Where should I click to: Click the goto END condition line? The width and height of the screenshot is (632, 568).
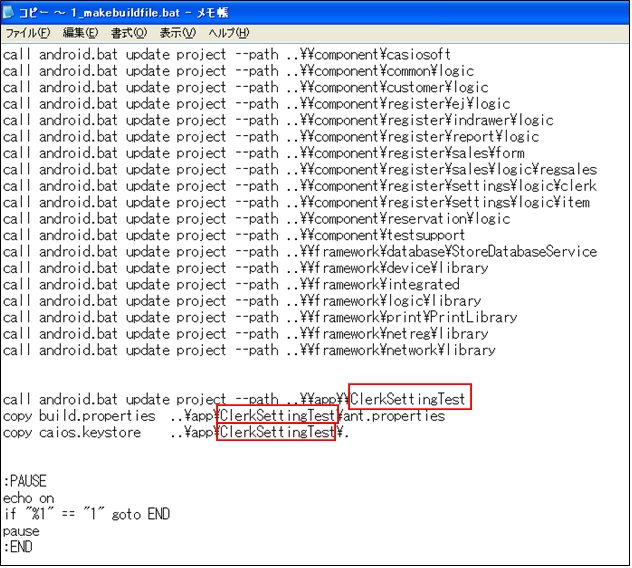86,514
